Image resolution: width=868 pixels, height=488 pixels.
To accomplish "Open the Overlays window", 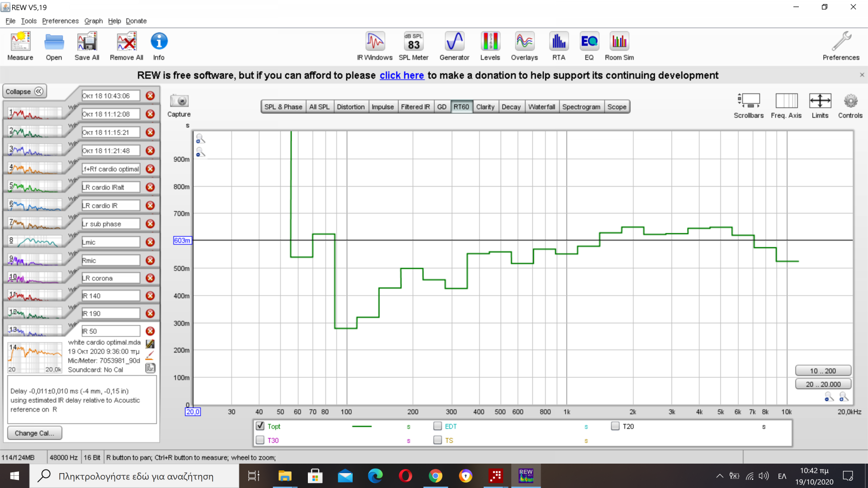I will pos(524,46).
